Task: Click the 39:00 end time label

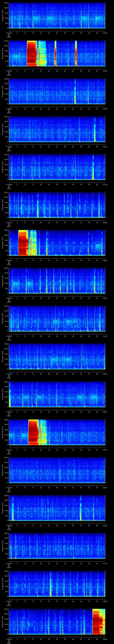Action: point(105,639)
